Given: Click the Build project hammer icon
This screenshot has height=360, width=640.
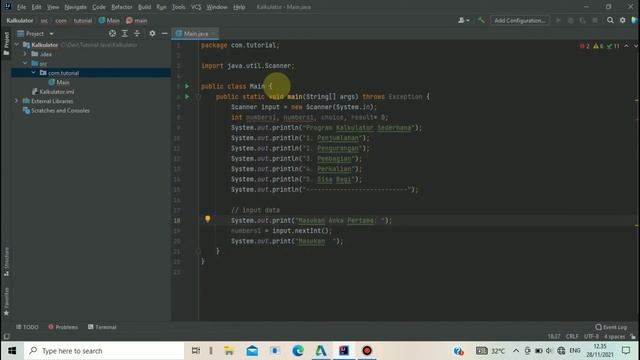Looking at the screenshot, I should click(x=481, y=20).
